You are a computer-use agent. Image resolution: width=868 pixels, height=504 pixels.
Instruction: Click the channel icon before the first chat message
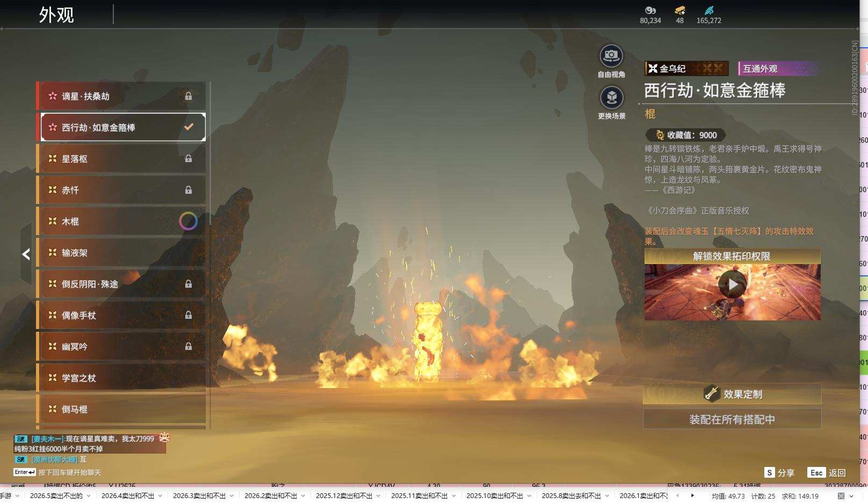21,439
